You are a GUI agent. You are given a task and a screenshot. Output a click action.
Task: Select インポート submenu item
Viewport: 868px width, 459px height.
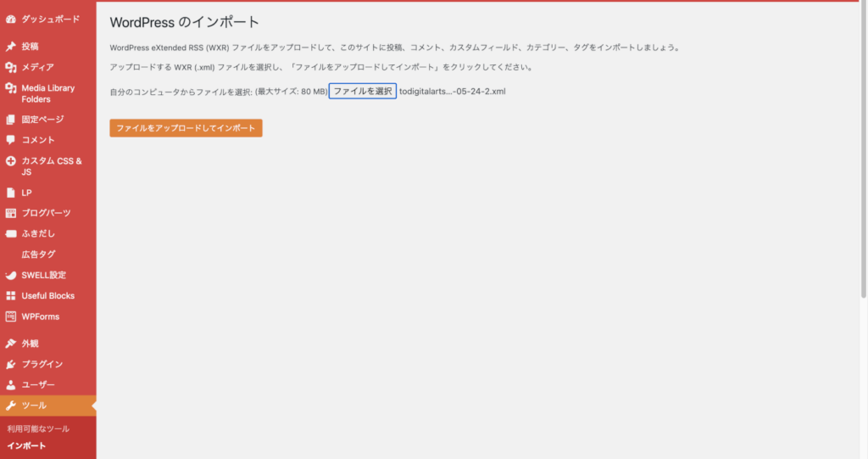click(x=26, y=445)
